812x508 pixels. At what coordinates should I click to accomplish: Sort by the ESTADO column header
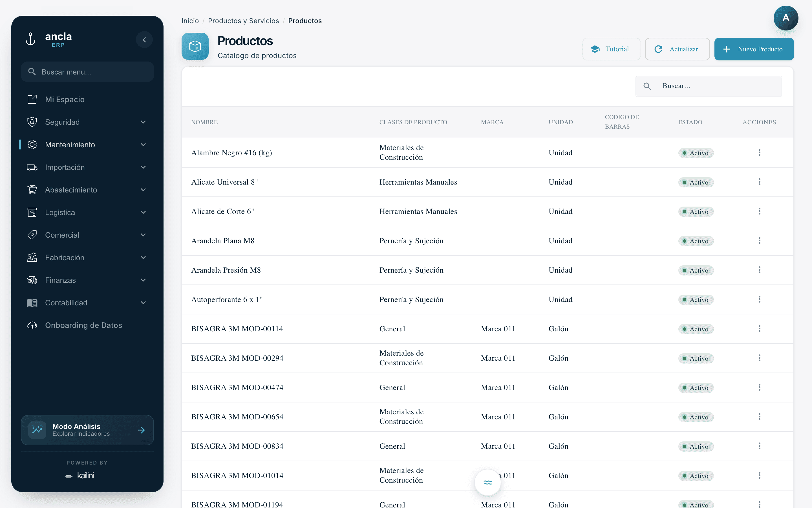coord(690,122)
